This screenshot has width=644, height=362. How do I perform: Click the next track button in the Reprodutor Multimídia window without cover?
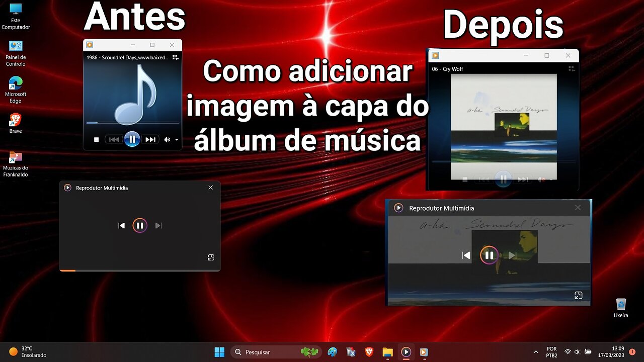click(x=158, y=226)
